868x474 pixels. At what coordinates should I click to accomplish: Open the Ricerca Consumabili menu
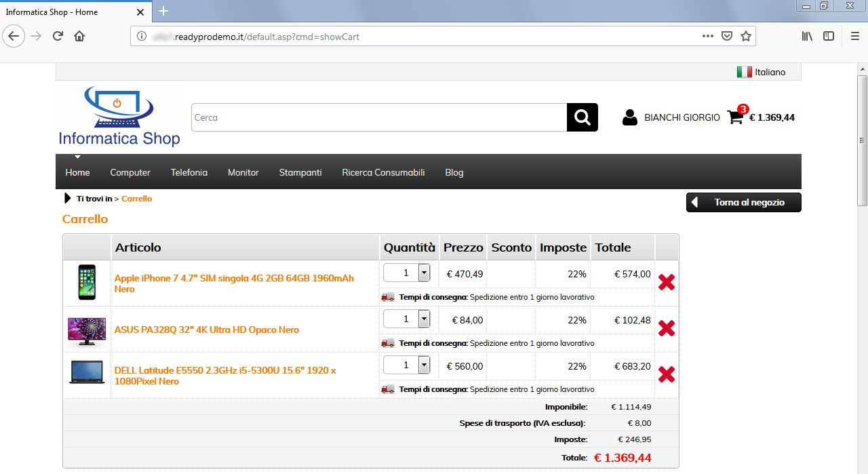383,172
